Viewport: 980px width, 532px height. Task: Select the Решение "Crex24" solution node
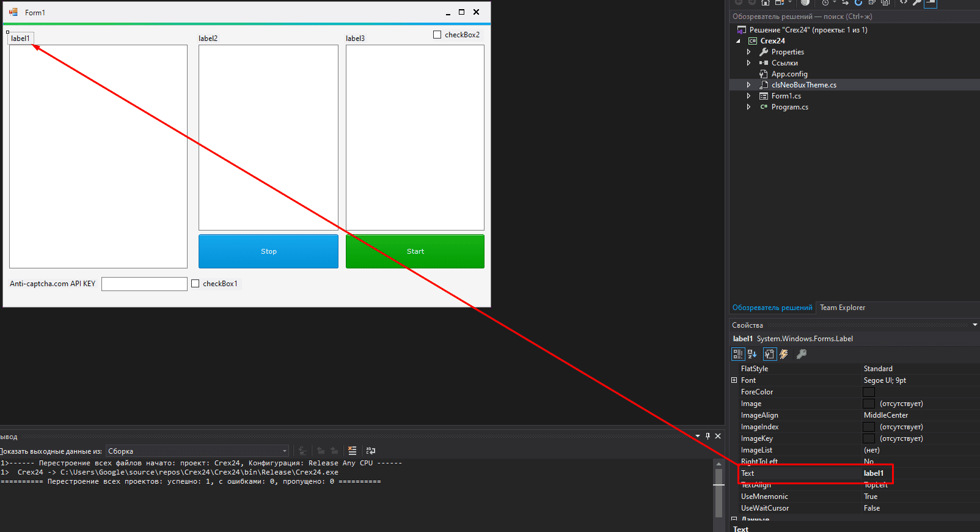(808, 30)
